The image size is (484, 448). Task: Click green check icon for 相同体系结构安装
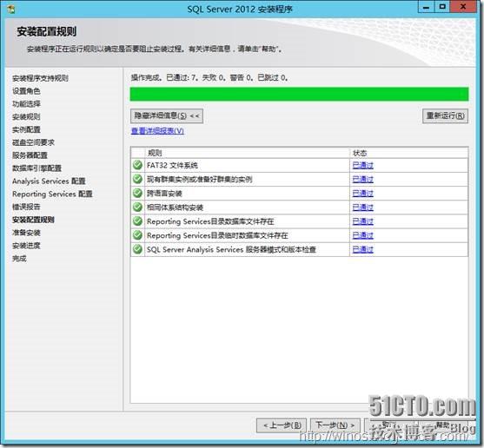137,207
